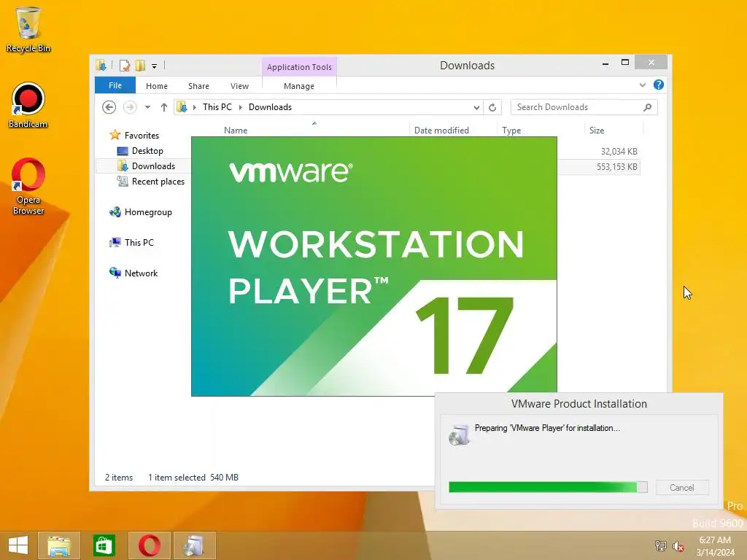Image resolution: width=747 pixels, height=560 pixels.
Task: Switch to Opera in the taskbar
Action: 149,545
